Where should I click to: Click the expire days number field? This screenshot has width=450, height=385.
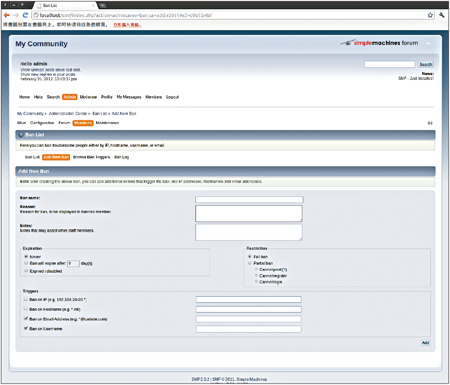(73, 263)
